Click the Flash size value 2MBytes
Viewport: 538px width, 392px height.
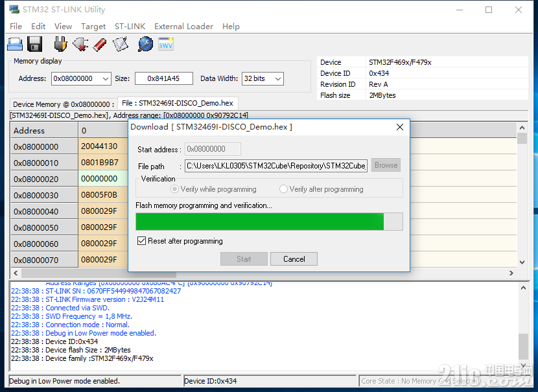[382, 95]
